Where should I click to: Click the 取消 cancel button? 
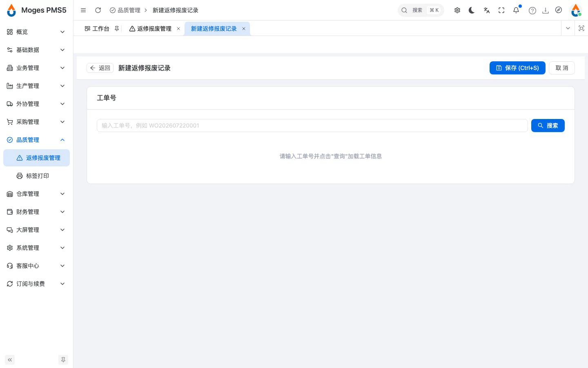(x=562, y=68)
